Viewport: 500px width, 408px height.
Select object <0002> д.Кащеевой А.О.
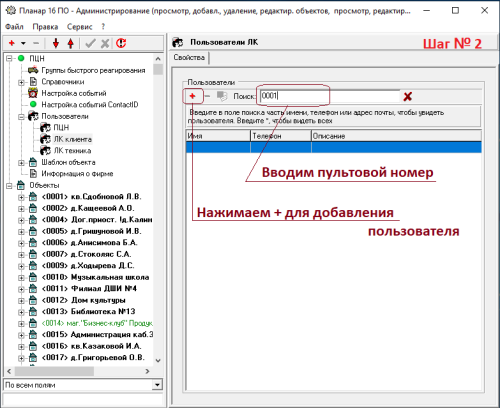[x=88, y=208]
